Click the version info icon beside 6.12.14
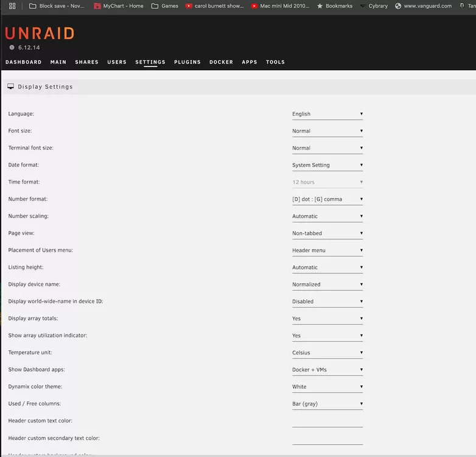This screenshot has width=476, height=457. pyautogui.click(x=12, y=48)
